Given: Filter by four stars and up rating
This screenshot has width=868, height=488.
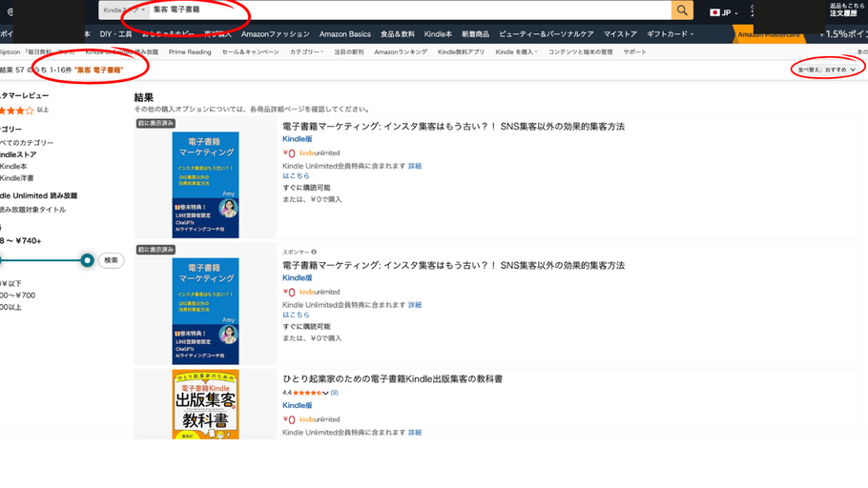Looking at the screenshot, I should (23, 111).
